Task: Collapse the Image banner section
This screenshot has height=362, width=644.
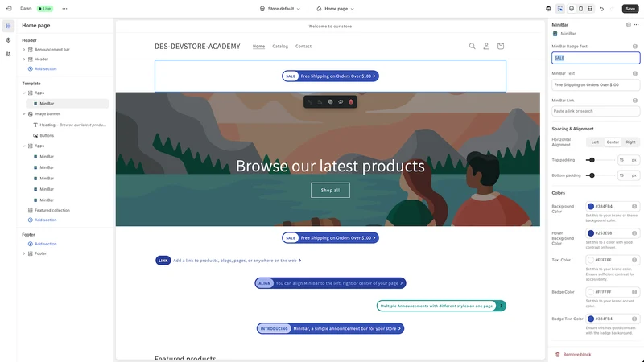Action: click(x=24, y=114)
